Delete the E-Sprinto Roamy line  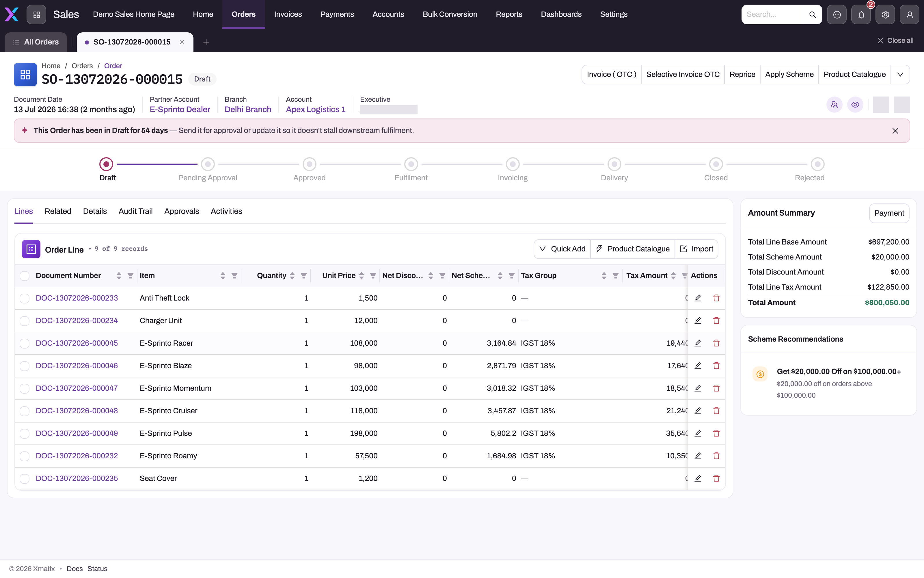click(x=716, y=456)
